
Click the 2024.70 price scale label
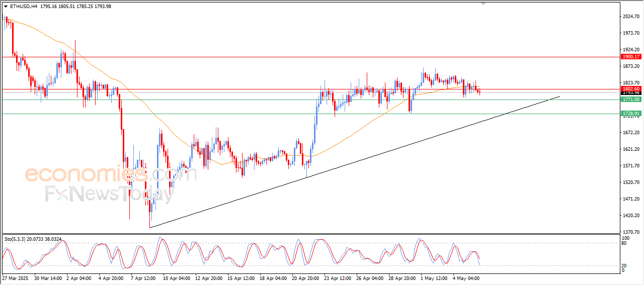(630, 17)
